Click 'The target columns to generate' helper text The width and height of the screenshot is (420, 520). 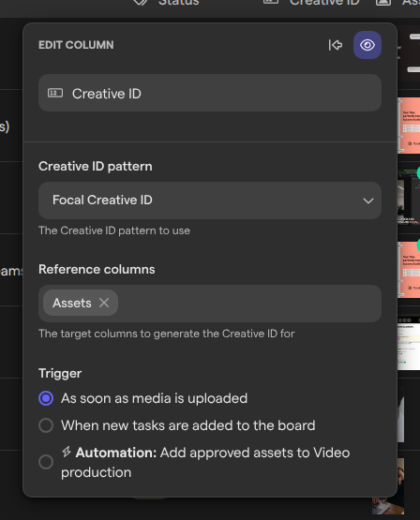point(167,334)
